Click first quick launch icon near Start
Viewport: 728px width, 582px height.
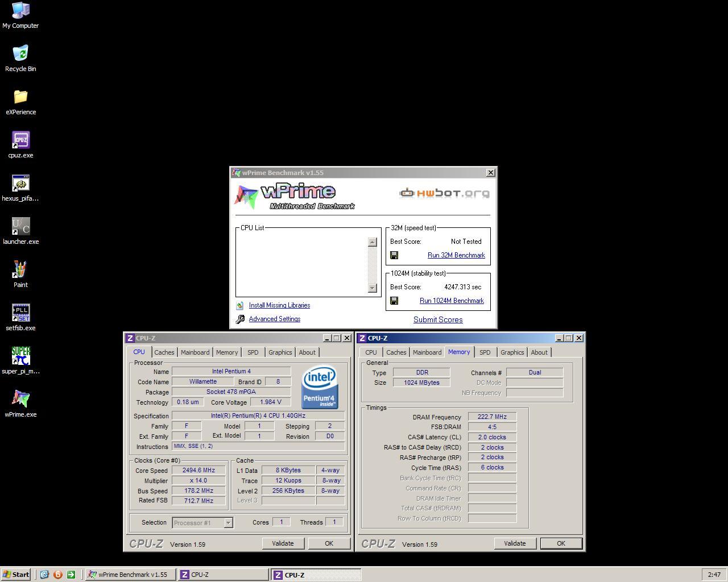click(44, 575)
